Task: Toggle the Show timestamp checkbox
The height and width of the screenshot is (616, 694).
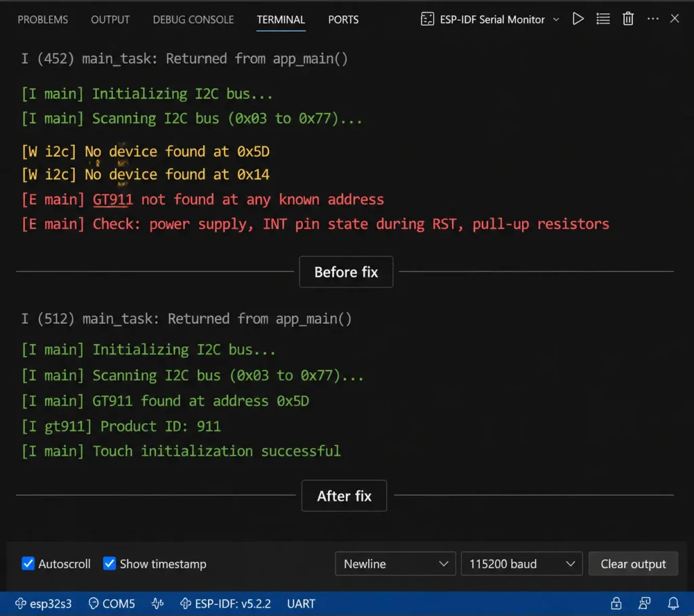Action: pyautogui.click(x=109, y=563)
